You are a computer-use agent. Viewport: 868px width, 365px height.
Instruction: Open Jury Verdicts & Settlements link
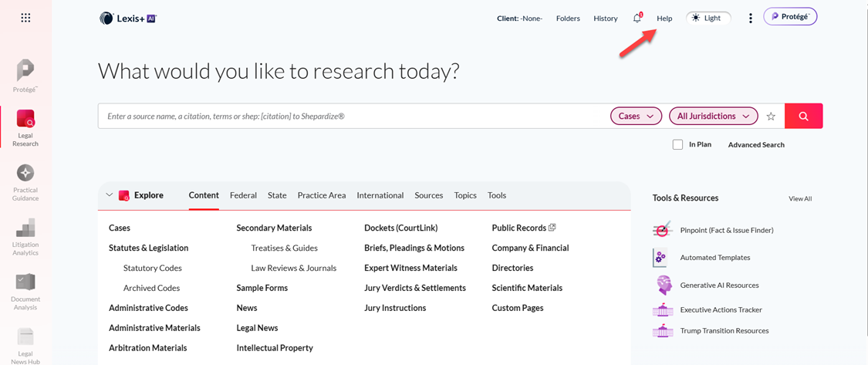pyautogui.click(x=415, y=288)
